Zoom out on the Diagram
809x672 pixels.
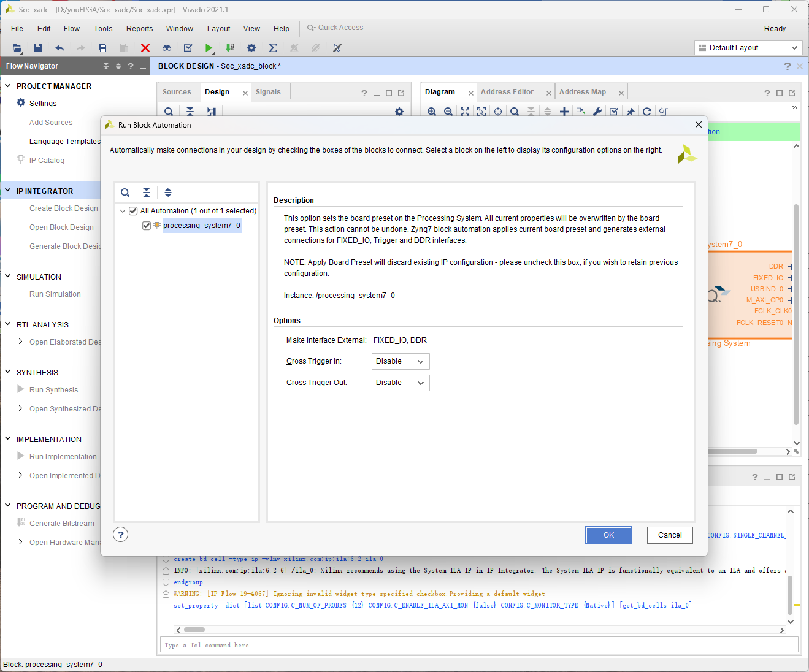(448, 112)
